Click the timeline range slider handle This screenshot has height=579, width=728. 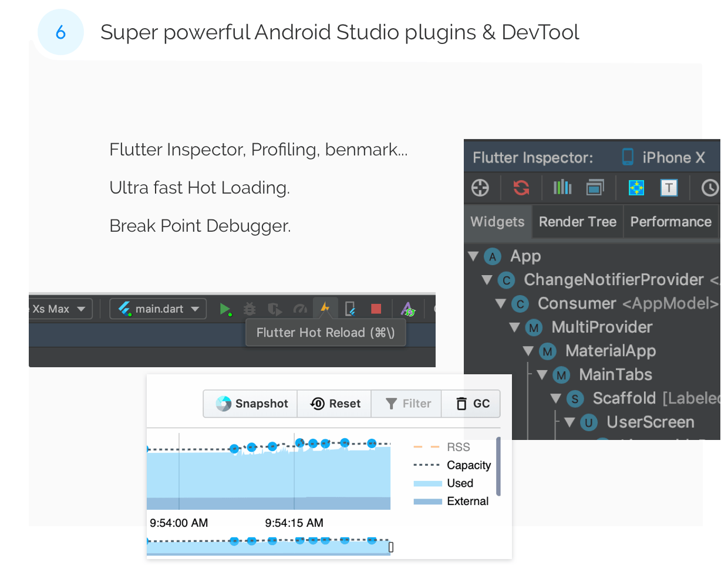[391, 547]
